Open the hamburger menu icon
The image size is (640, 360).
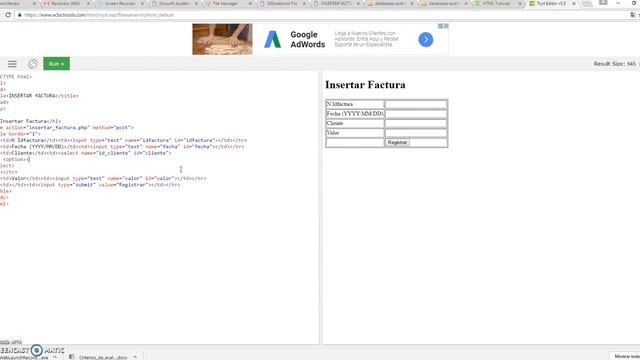coord(12,64)
